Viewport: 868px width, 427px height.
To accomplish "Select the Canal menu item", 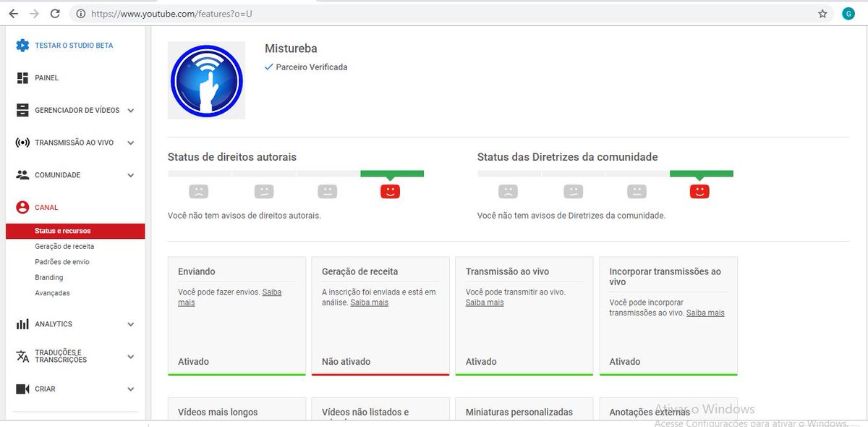I will click(46, 208).
